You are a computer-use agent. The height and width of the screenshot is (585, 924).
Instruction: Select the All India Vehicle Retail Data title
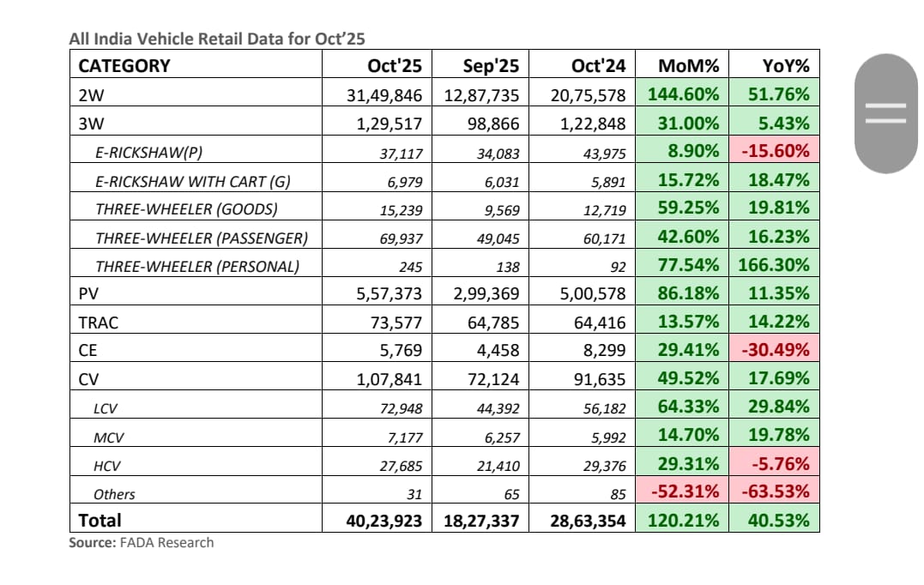pyautogui.click(x=218, y=39)
